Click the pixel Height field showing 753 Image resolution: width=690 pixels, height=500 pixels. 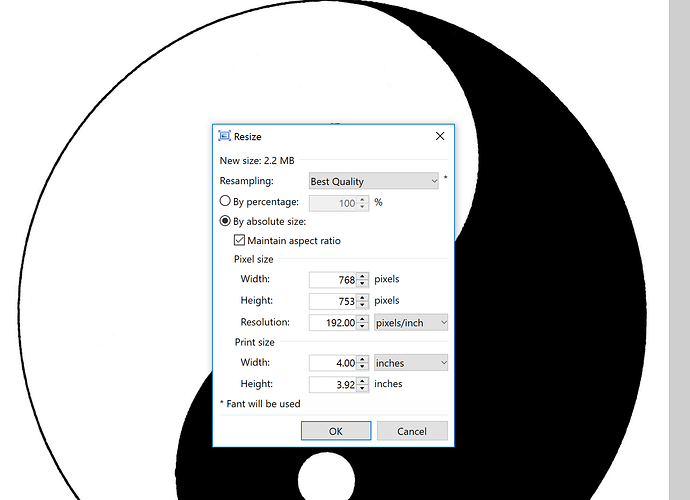(x=333, y=301)
